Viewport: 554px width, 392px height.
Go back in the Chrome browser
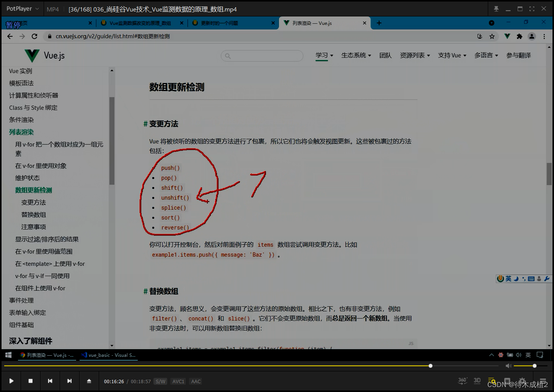point(10,36)
